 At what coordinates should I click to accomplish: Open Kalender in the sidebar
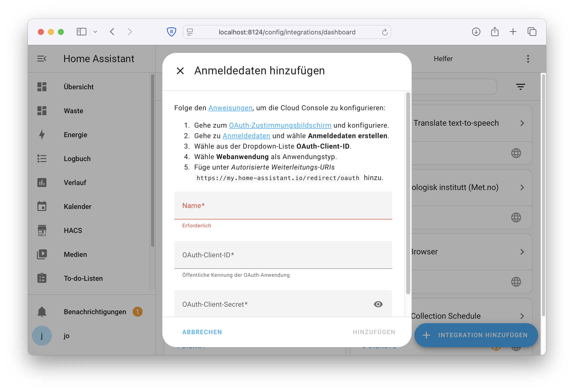(x=77, y=206)
